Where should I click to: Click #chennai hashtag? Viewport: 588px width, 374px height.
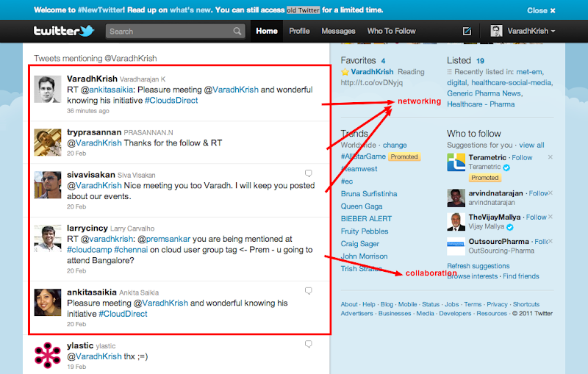point(131,250)
